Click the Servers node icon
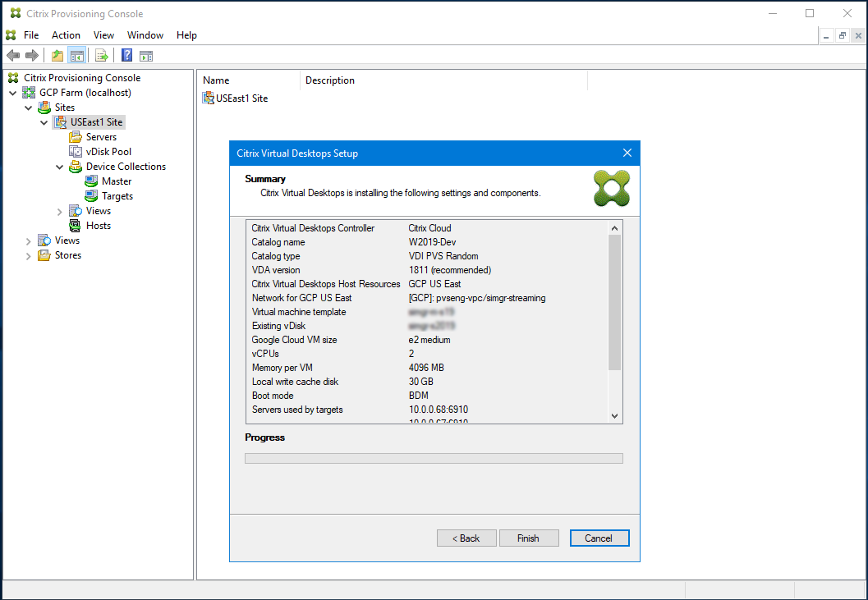This screenshot has height=600, width=868. (75, 136)
